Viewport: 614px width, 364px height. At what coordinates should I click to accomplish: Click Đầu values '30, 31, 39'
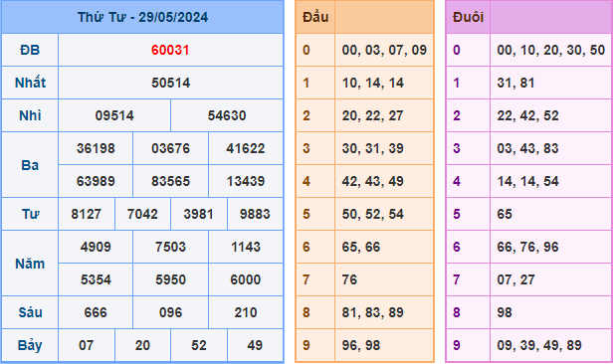(373, 149)
